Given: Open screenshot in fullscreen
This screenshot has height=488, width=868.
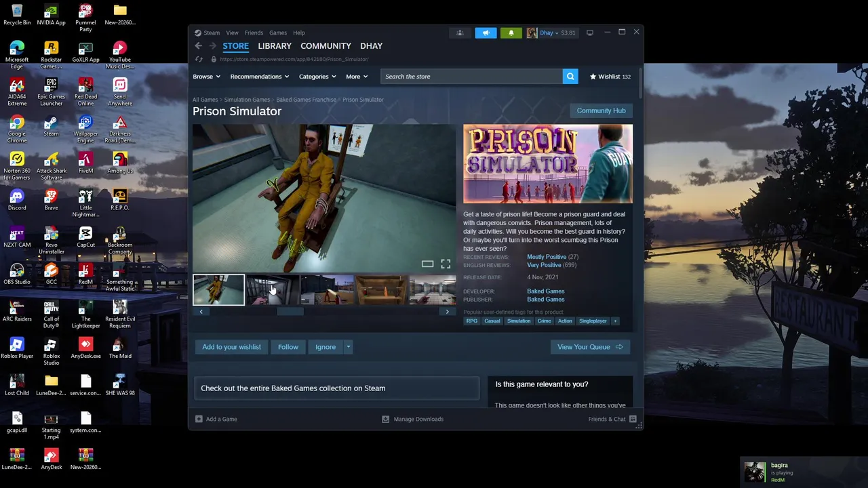Looking at the screenshot, I should (446, 264).
